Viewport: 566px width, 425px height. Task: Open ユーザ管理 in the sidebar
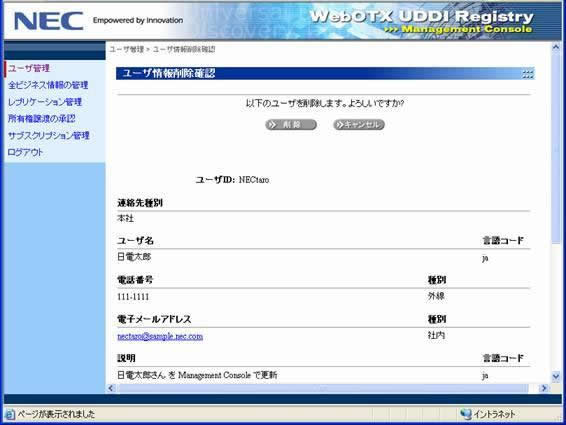(29, 68)
